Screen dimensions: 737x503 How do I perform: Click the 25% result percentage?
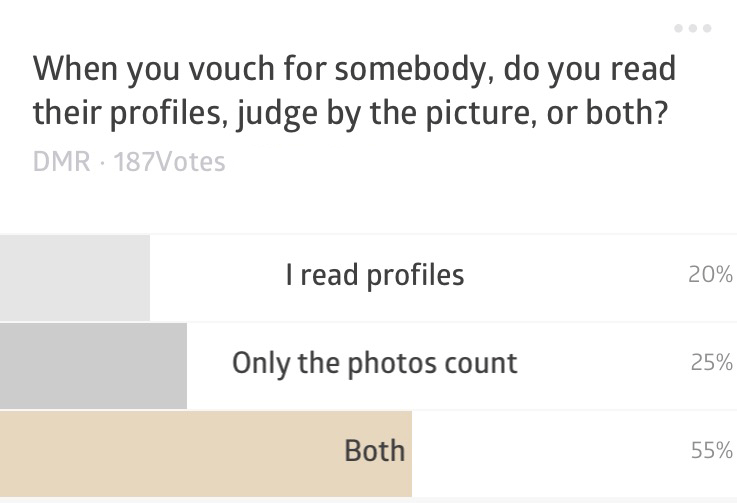710,362
